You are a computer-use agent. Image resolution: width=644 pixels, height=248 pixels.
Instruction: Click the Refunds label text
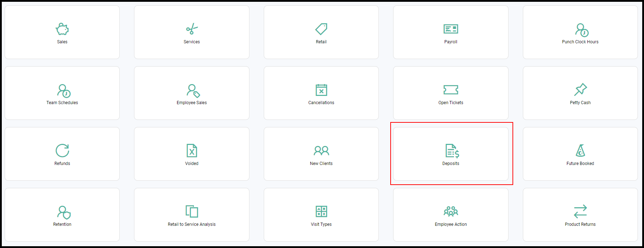click(62, 164)
